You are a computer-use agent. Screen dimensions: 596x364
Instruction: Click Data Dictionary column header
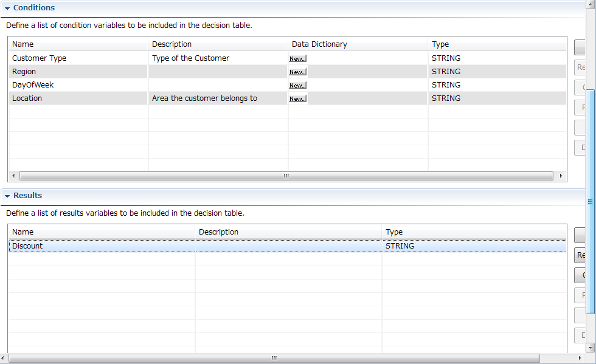coord(358,44)
